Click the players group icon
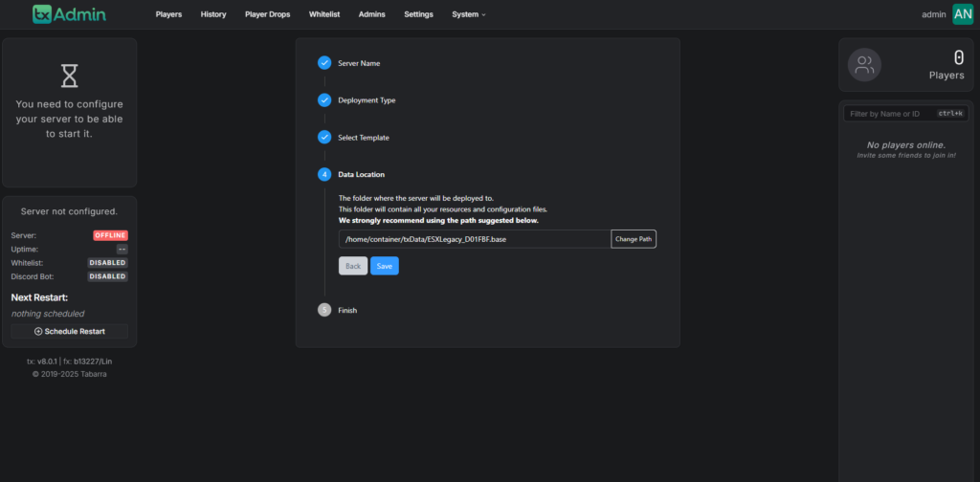Image resolution: width=980 pixels, height=482 pixels. [864, 65]
